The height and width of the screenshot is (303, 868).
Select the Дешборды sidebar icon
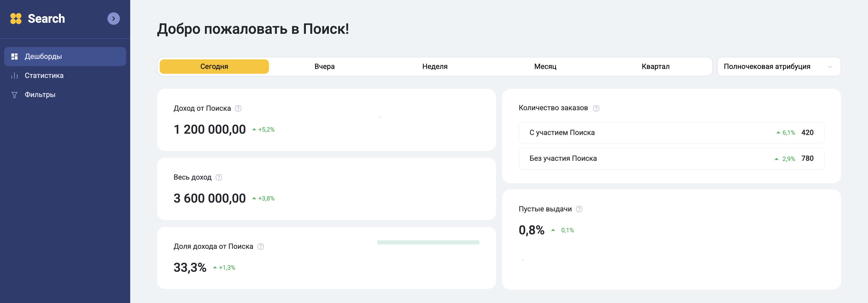tap(14, 56)
